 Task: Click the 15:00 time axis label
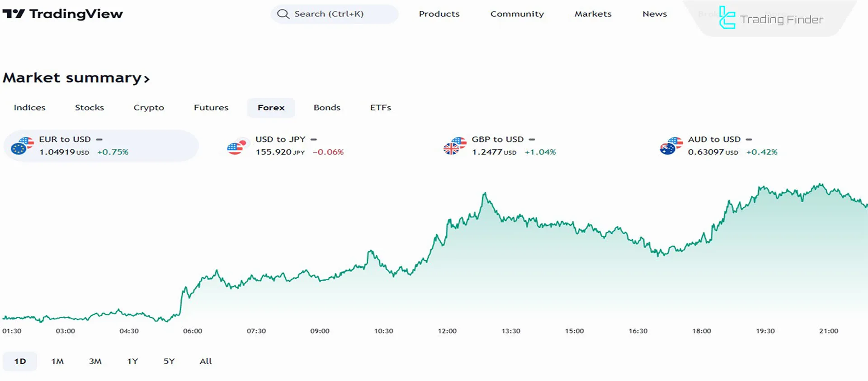[574, 331]
